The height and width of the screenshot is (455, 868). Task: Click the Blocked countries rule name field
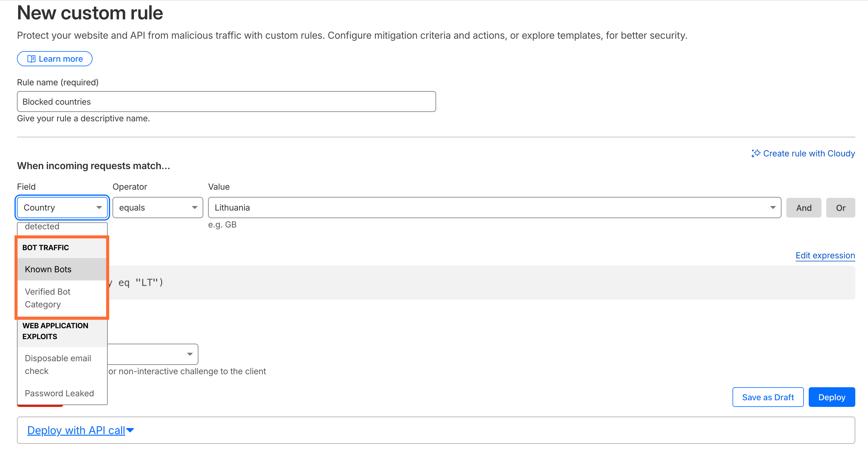pos(226,101)
